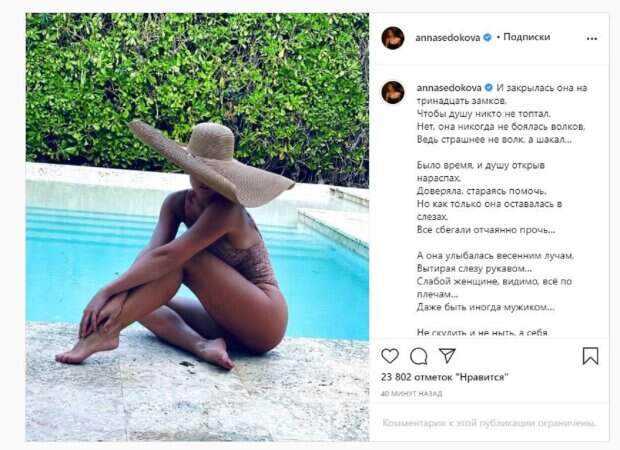The height and width of the screenshot is (450, 620).
Task: Share the post with the paper plane icon
Action: point(448,356)
